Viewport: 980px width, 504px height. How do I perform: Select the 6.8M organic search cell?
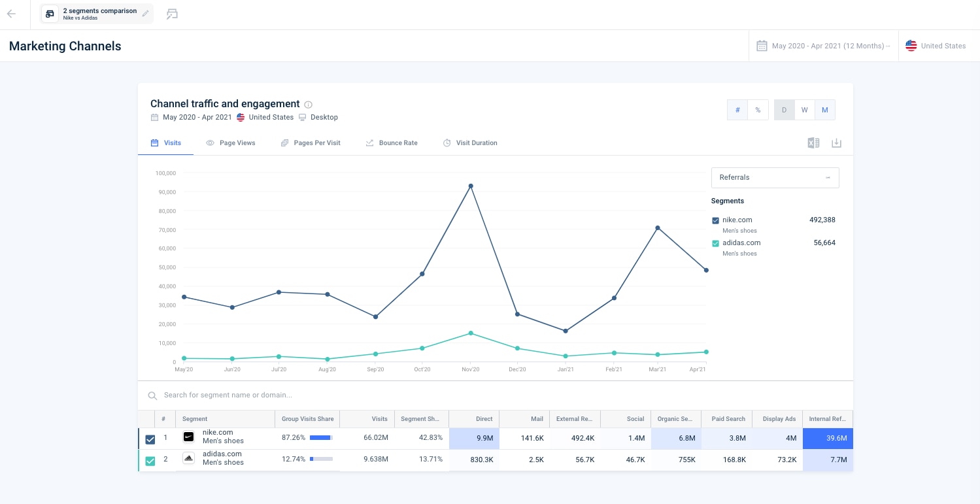click(x=676, y=439)
